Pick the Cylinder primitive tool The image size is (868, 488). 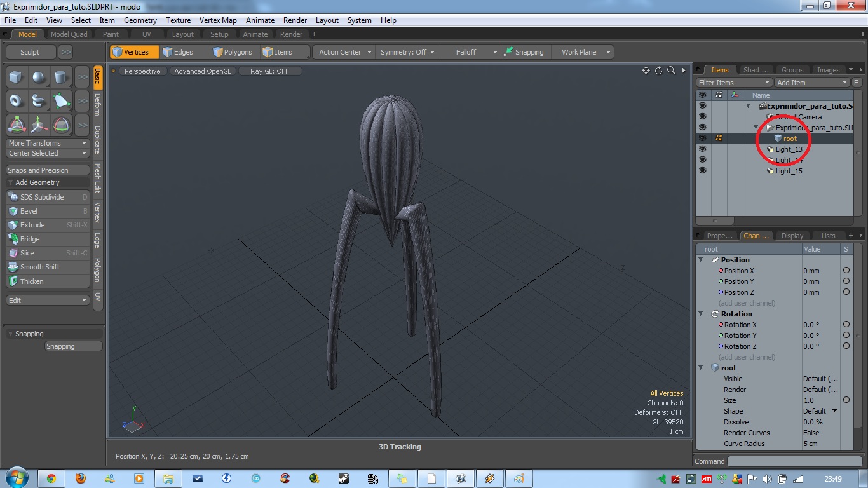click(x=61, y=78)
